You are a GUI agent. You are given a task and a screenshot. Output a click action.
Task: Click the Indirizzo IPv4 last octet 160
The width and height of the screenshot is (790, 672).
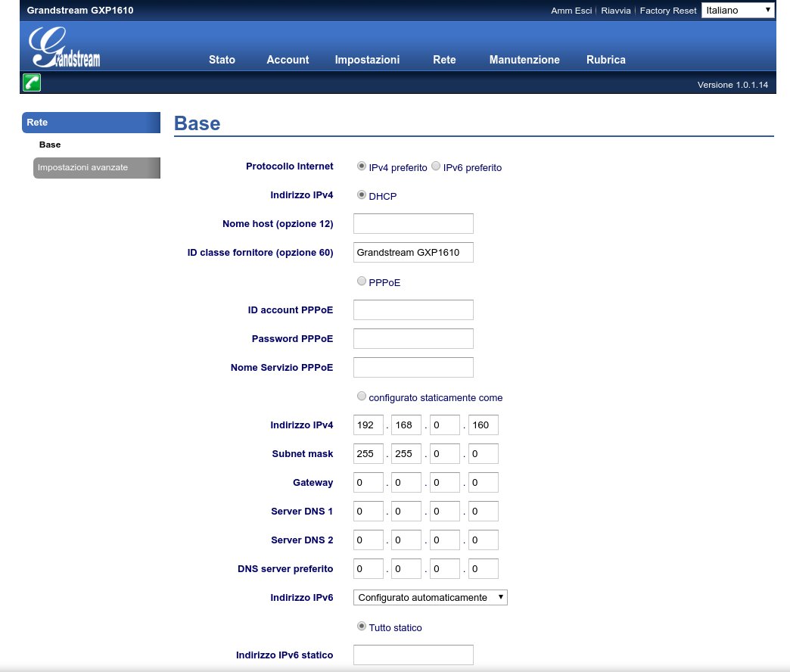(x=484, y=425)
